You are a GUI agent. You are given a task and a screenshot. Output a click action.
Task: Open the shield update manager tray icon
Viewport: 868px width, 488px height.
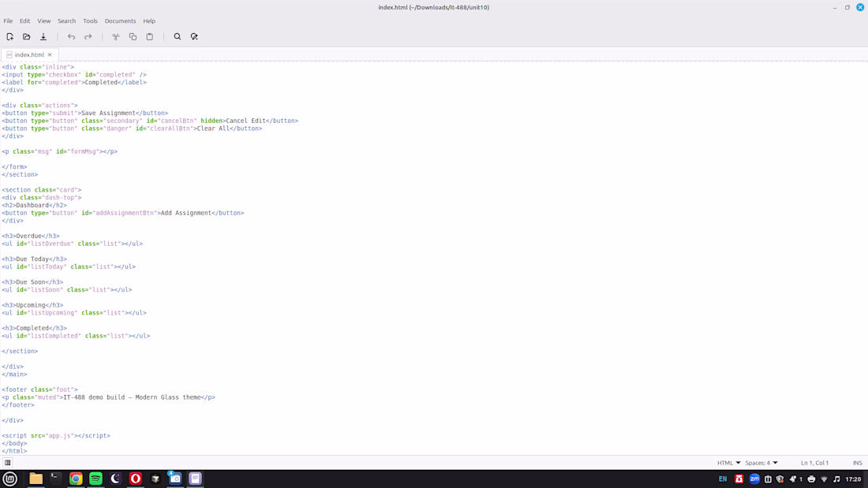pyautogui.click(x=780, y=479)
